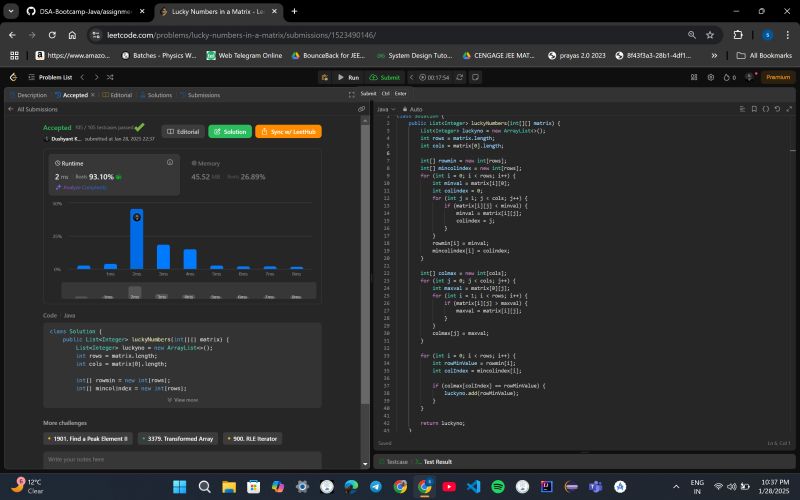800x500 pixels.
Task: Switch to the Submissions tab
Action: [200, 95]
